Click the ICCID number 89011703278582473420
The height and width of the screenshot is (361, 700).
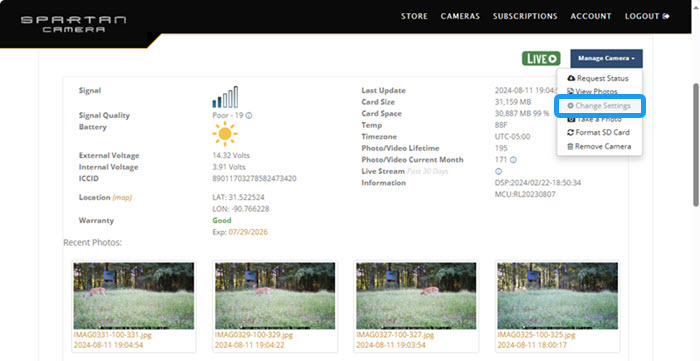254,178
